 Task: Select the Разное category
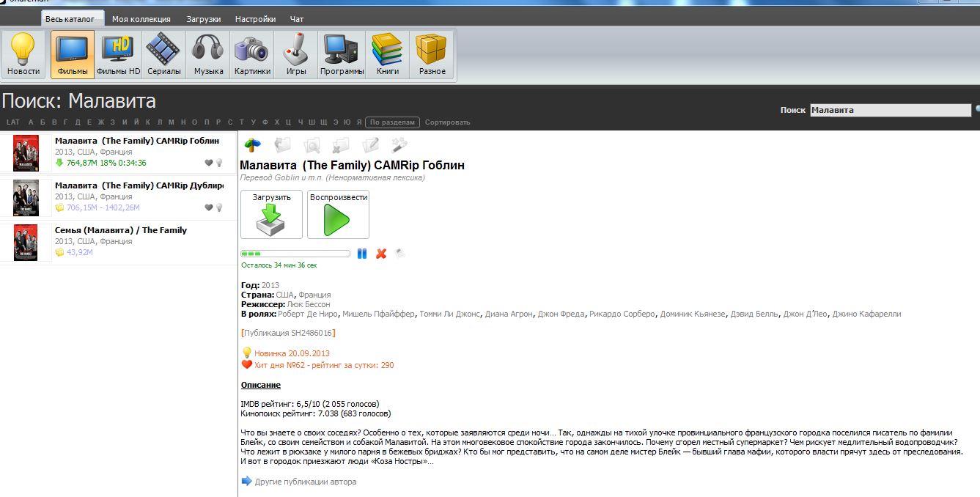click(x=432, y=54)
